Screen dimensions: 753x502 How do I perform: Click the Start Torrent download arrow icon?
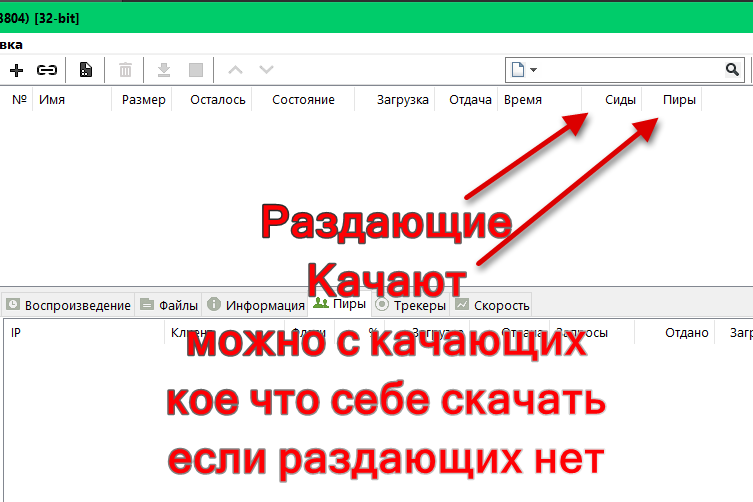164,70
